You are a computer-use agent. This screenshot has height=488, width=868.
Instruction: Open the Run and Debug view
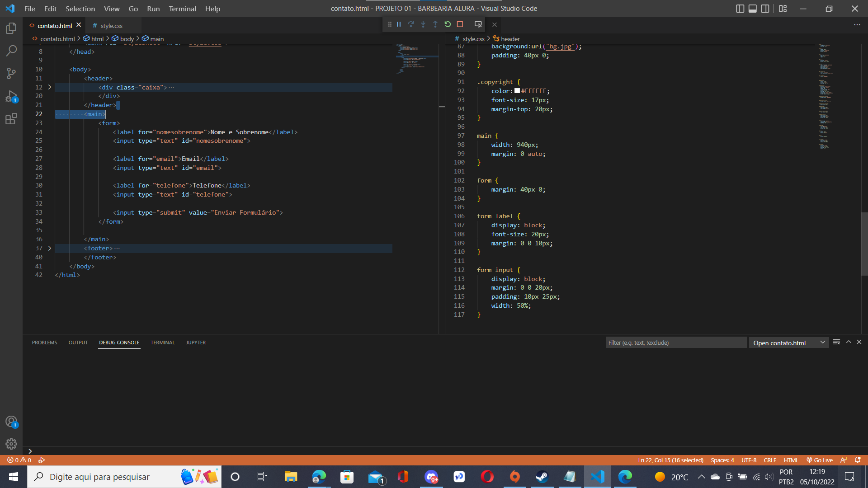click(11, 96)
